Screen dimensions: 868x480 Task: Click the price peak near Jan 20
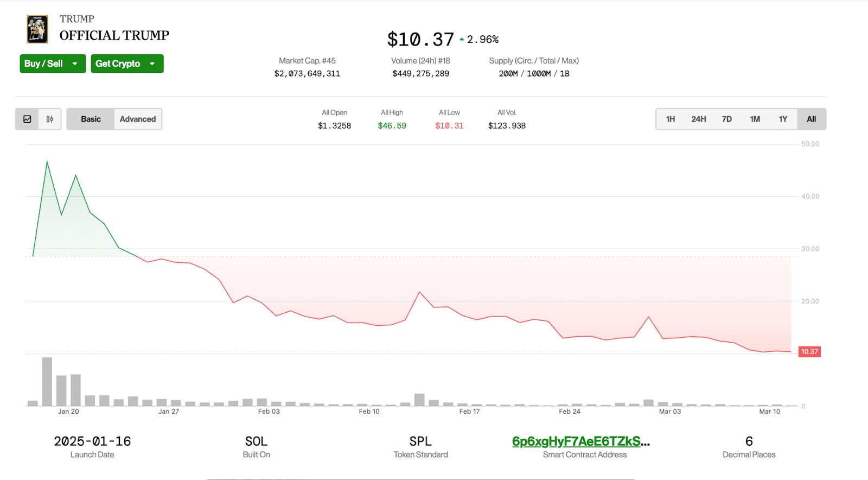[x=47, y=162]
